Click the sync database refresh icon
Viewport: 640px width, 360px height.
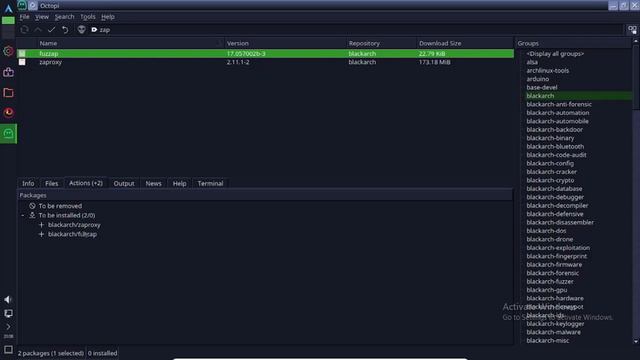24,30
